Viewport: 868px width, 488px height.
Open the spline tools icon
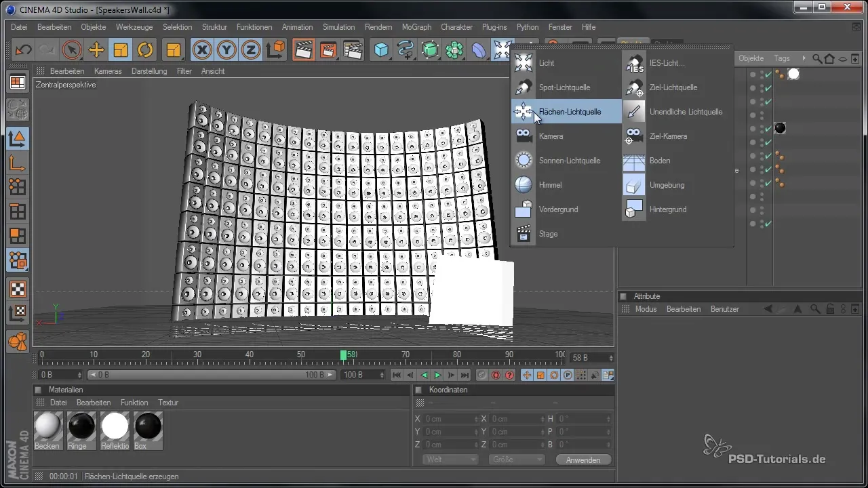point(406,50)
